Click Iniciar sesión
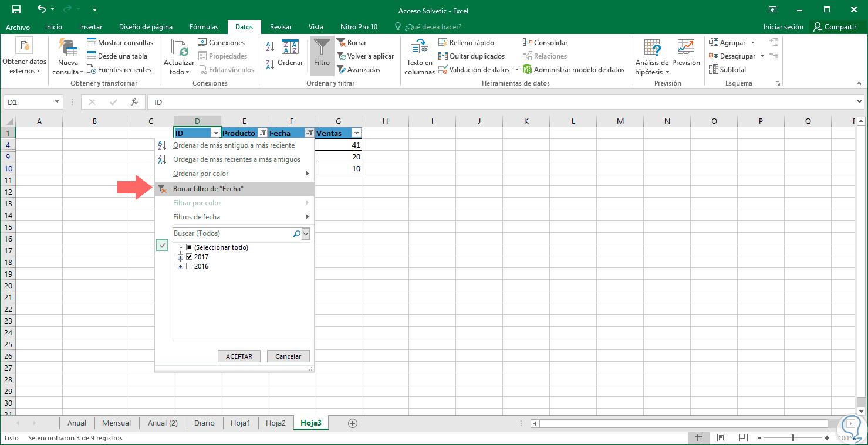868x445 pixels. point(783,27)
